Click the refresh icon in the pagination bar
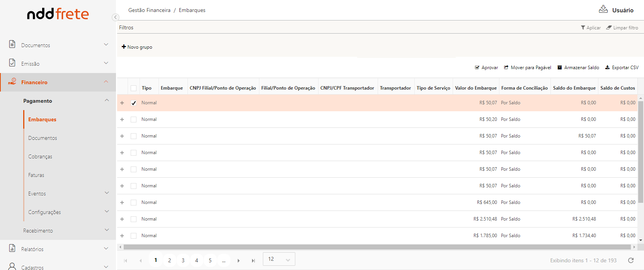 631,260
